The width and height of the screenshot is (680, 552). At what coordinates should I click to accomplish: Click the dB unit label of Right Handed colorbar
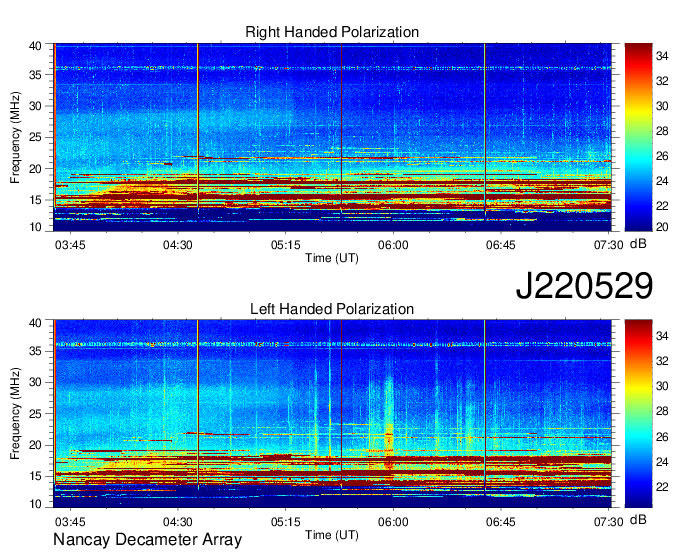[x=638, y=244]
